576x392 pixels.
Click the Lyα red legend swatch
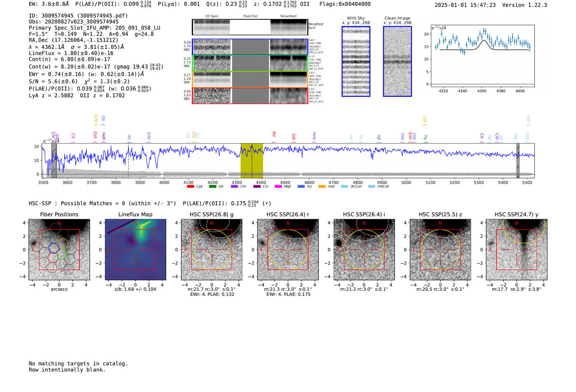point(190,186)
